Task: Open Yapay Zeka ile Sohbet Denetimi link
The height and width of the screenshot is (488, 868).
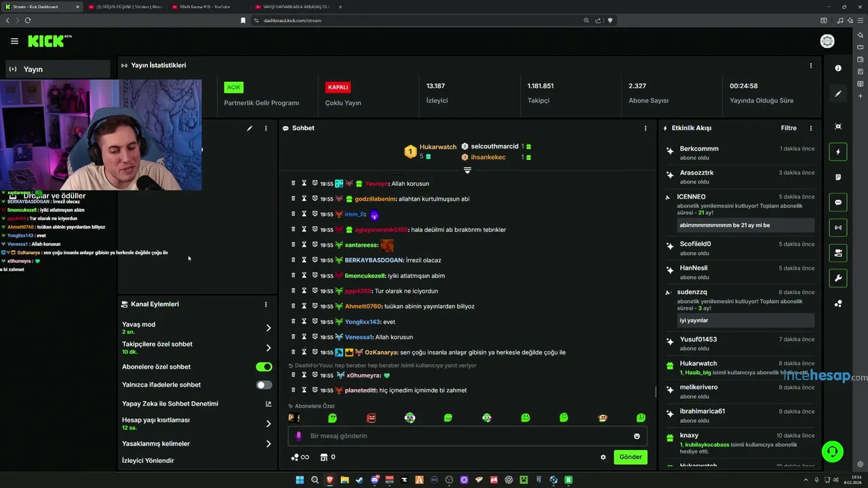Action: [197, 404]
